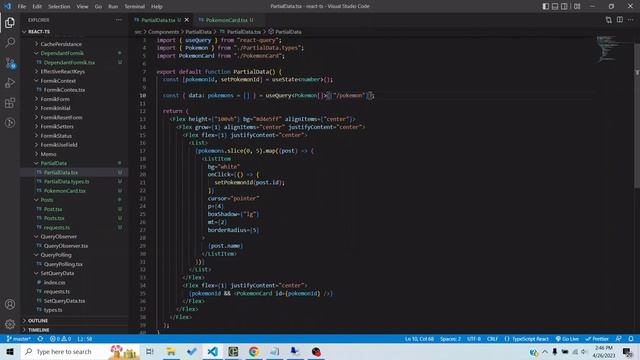Click Prettier in status bar
Image resolution: width=640 pixels, height=360 pixels.
pyautogui.click(x=597, y=339)
